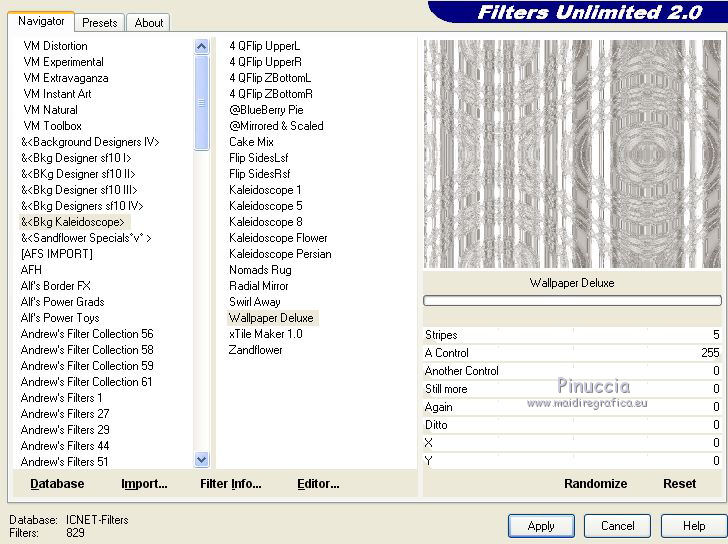Select Andrew's Filter Collection 56
The height and width of the screenshot is (544, 728).
coord(87,334)
